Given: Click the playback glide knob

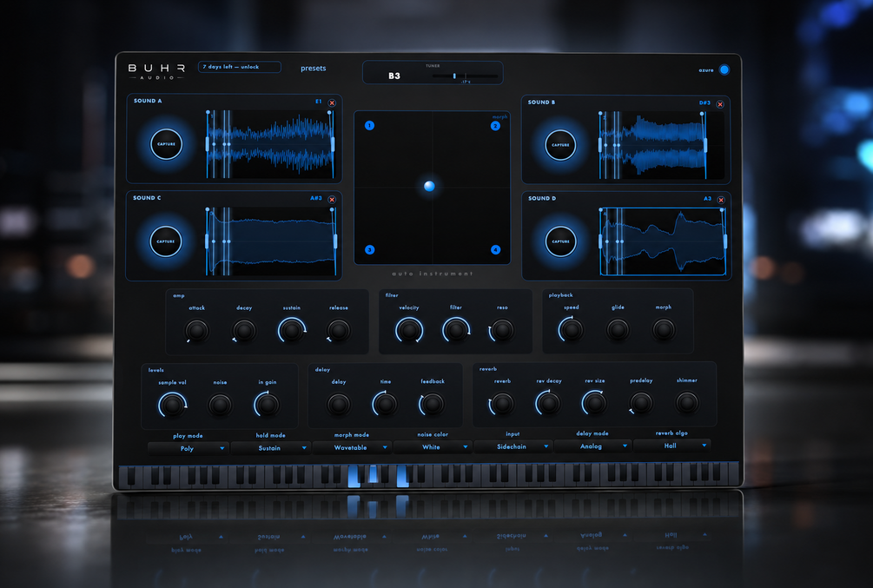Looking at the screenshot, I should pos(618,330).
